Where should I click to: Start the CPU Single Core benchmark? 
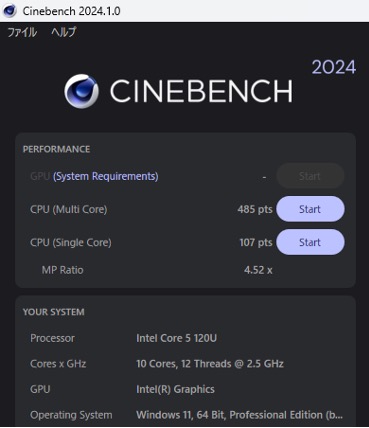pos(310,242)
